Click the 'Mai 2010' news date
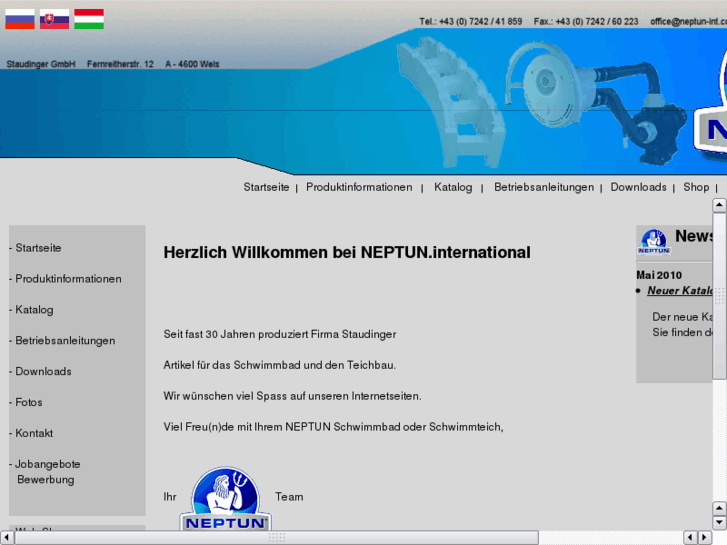The width and height of the screenshot is (727, 545). click(x=659, y=275)
